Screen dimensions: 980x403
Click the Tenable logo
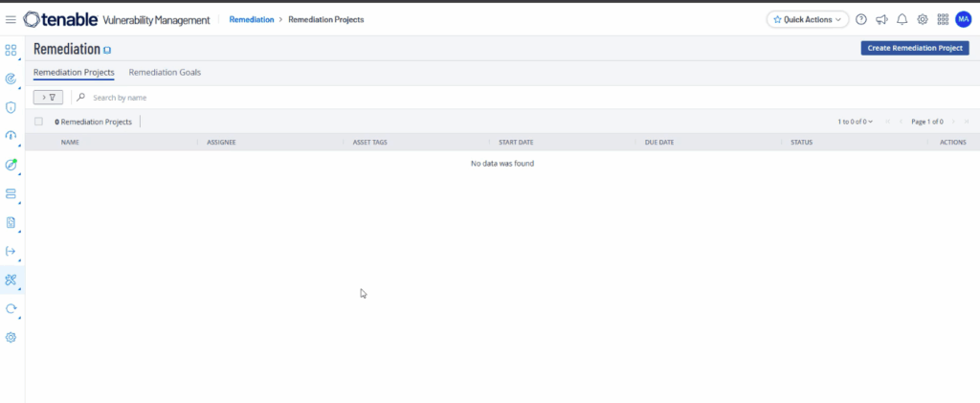click(60, 19)
